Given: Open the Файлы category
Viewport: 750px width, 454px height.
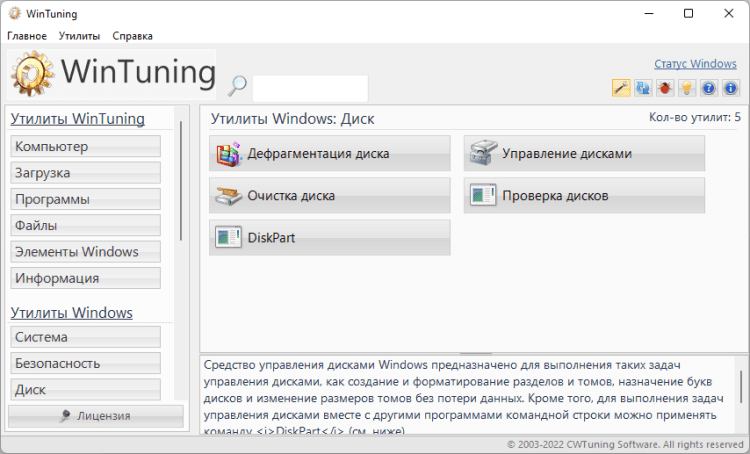Looking at the screenshot, I should tap(86, 225).
